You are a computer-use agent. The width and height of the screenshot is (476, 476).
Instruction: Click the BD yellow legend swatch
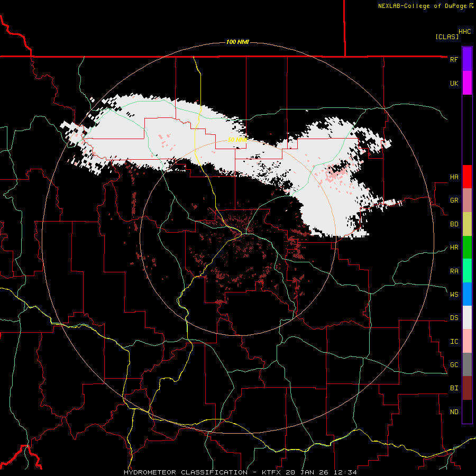[467, 224]
